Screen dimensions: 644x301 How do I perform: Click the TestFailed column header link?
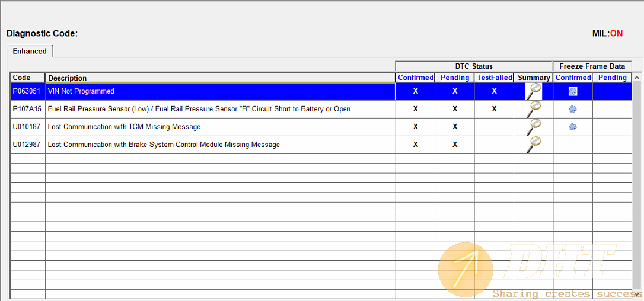click(x=495, y=78)
